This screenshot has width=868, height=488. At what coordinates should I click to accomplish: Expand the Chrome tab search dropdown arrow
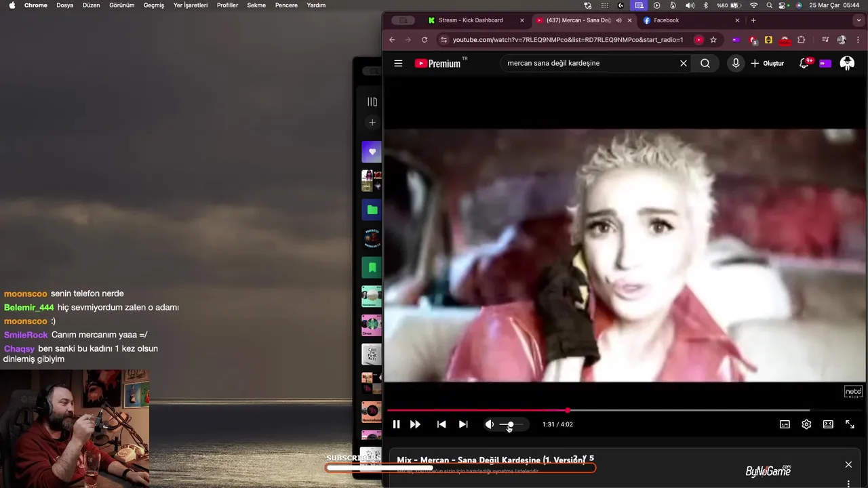tap(857, 20)
